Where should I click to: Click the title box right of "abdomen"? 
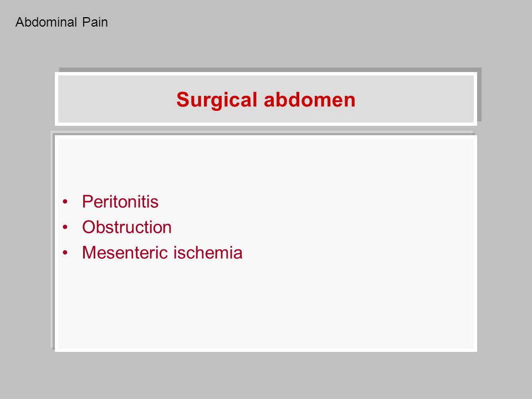click(x=414, y=99)
